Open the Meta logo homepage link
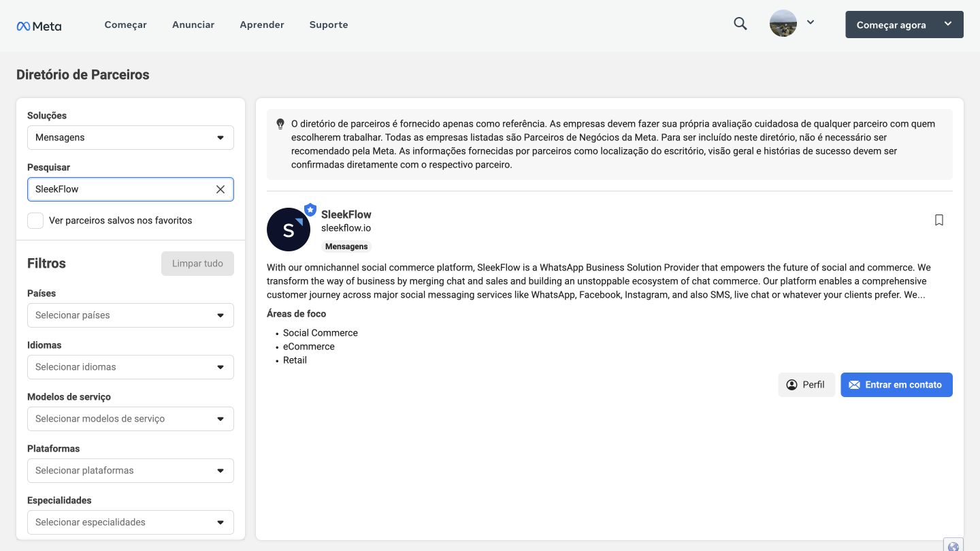Screen dimensions: 980x551 (39, 26)
